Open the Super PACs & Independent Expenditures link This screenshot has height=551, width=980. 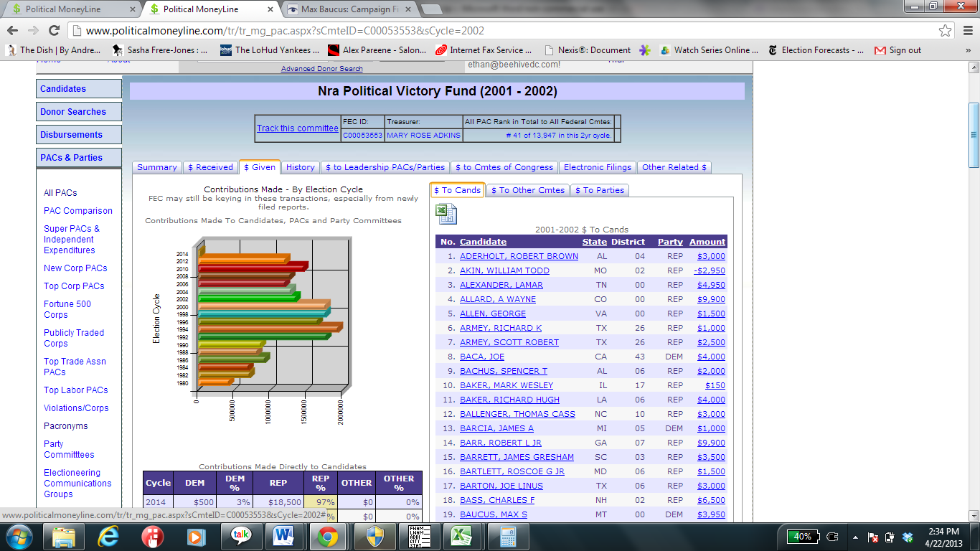(72, 240)
